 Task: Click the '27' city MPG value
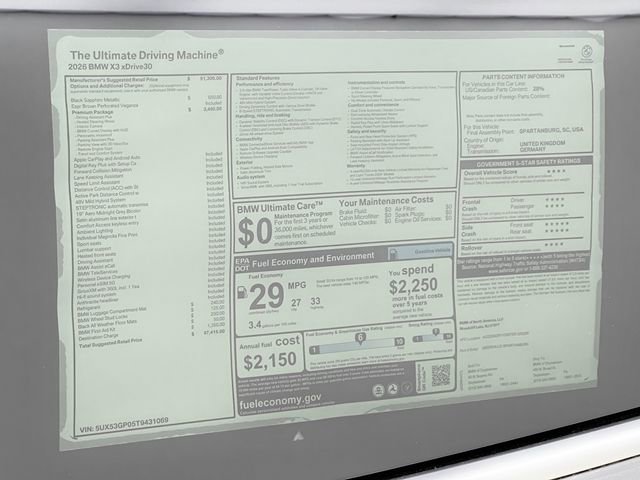click(296, 303)
